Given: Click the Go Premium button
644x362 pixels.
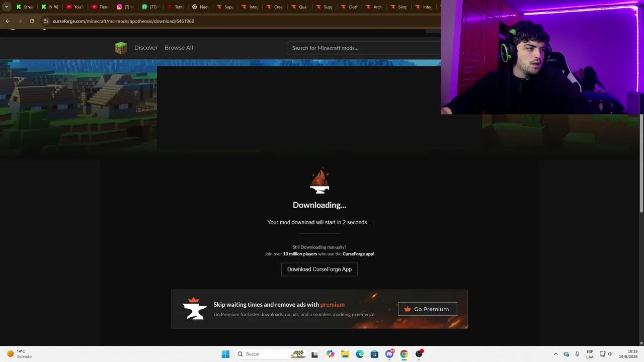Looking at the screenshot, I should click(427, 309).
